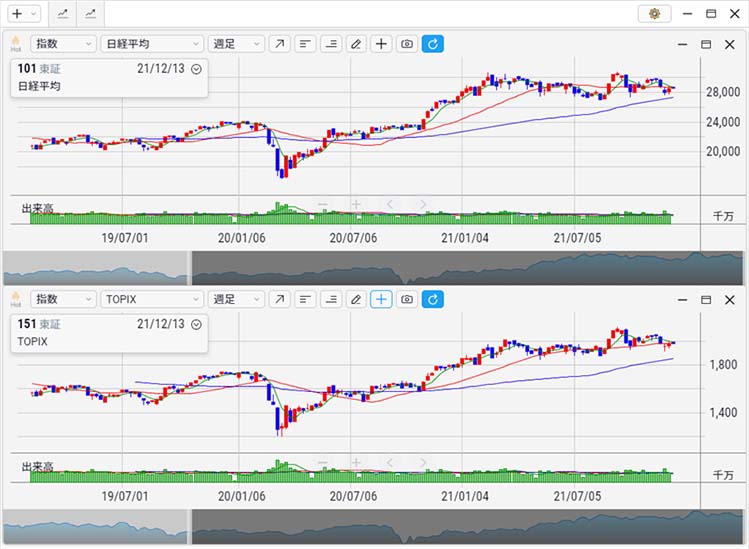This screenshot has height=549, width=749.
Task: Click the 出来高 volume label in 日経平均 panel
Action: [37, 209]
